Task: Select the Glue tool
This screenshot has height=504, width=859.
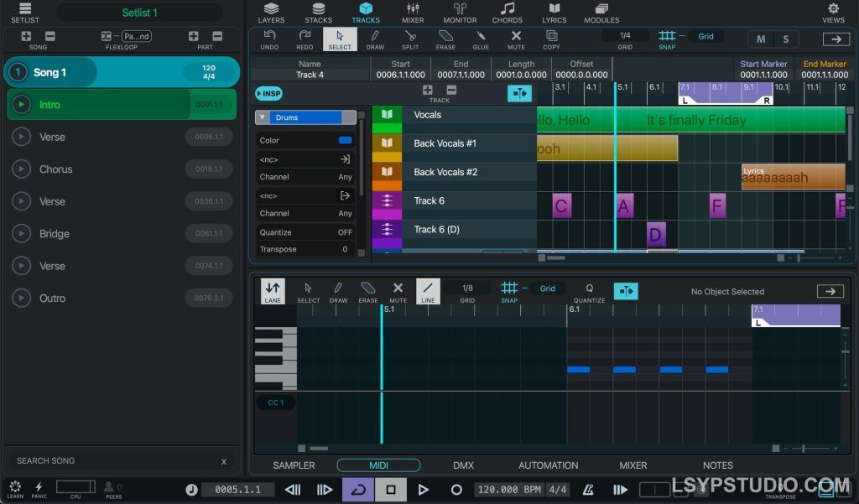Action: [481, 38]
